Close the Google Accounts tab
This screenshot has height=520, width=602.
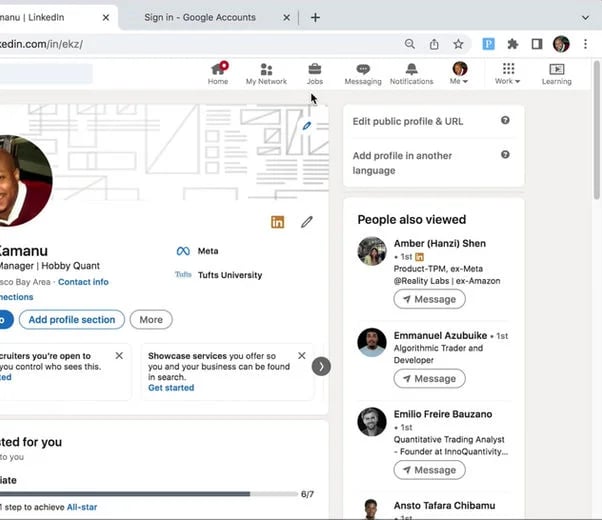286,17
